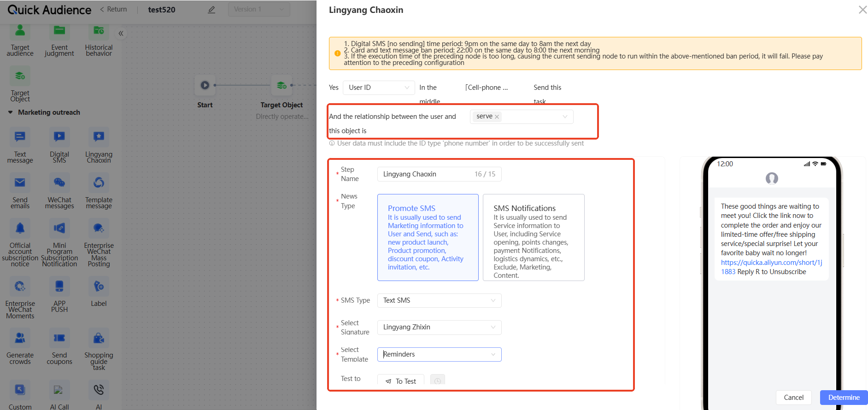
Task: Open the Version 1 dropdown
Action: tap(259, 9)
